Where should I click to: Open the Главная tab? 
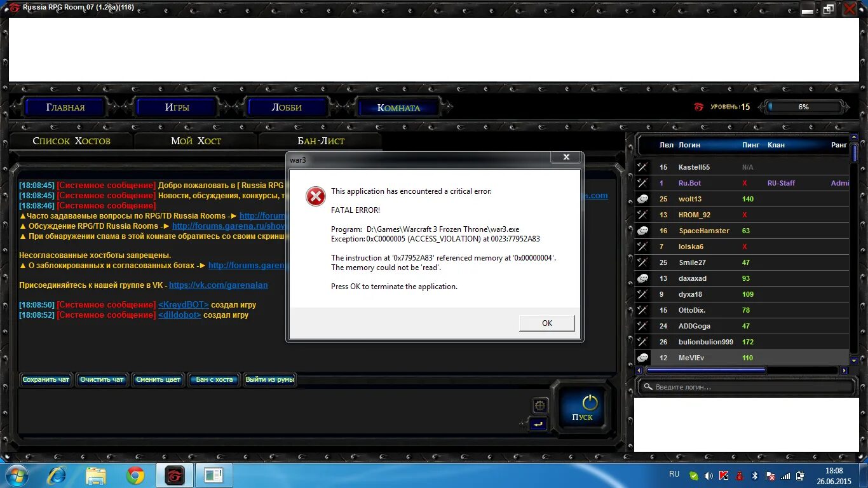coord(65,107)
